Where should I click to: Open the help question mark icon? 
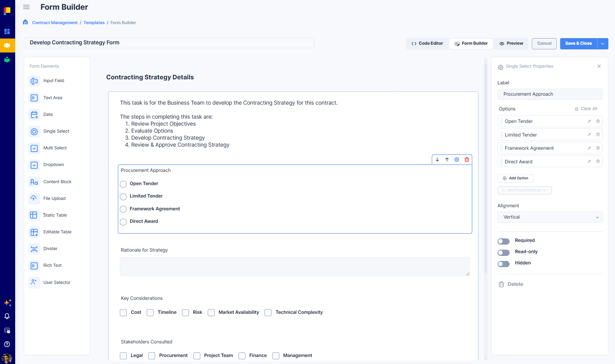pos(7,344)
